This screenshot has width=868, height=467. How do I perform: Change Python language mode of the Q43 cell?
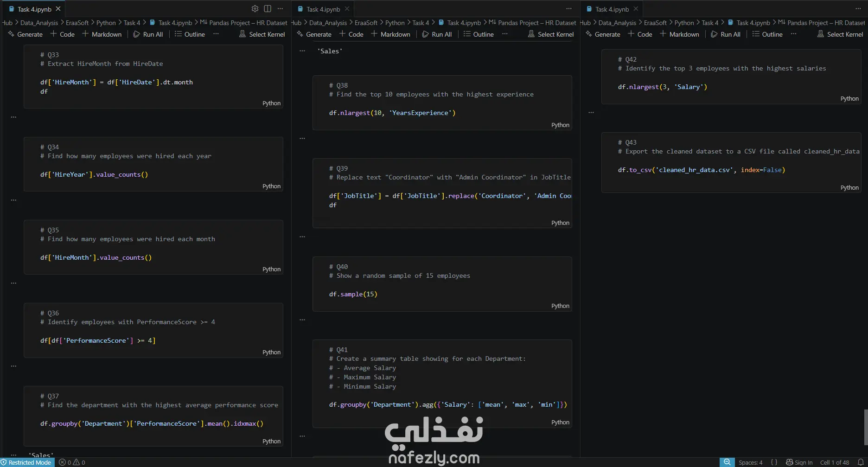click(849, 188)
